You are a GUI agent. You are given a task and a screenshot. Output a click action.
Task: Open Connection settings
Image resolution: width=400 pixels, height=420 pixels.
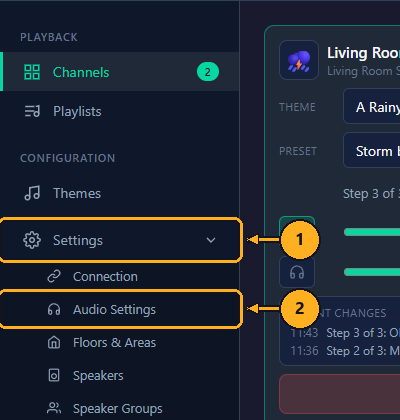[x=119, y=276]
